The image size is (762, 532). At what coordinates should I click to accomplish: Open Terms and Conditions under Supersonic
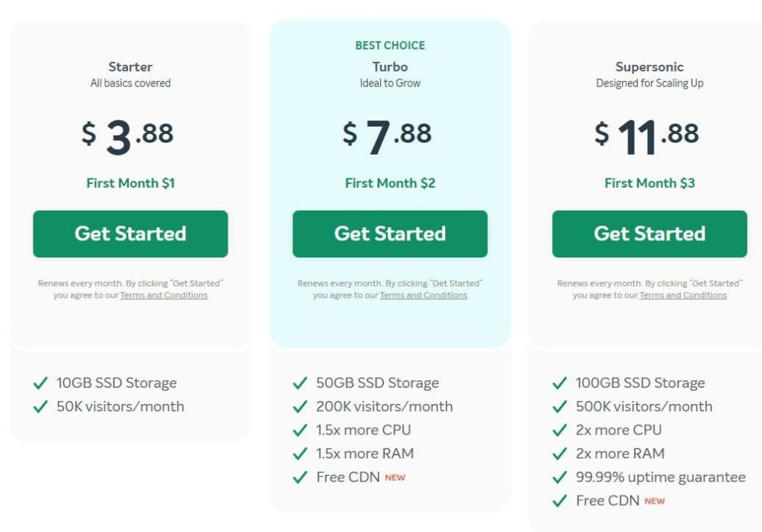coord(683,295)
